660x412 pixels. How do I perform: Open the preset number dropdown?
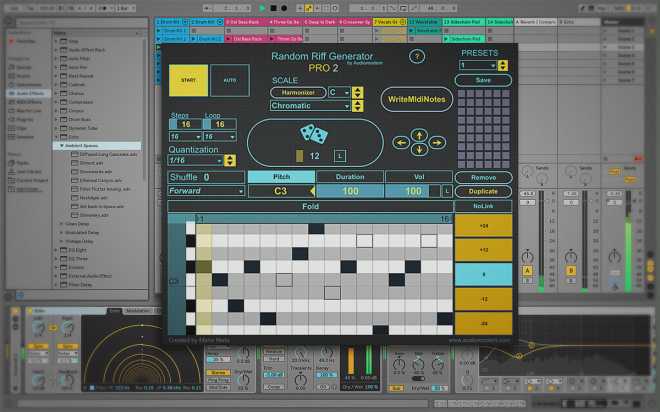point(478,65)
